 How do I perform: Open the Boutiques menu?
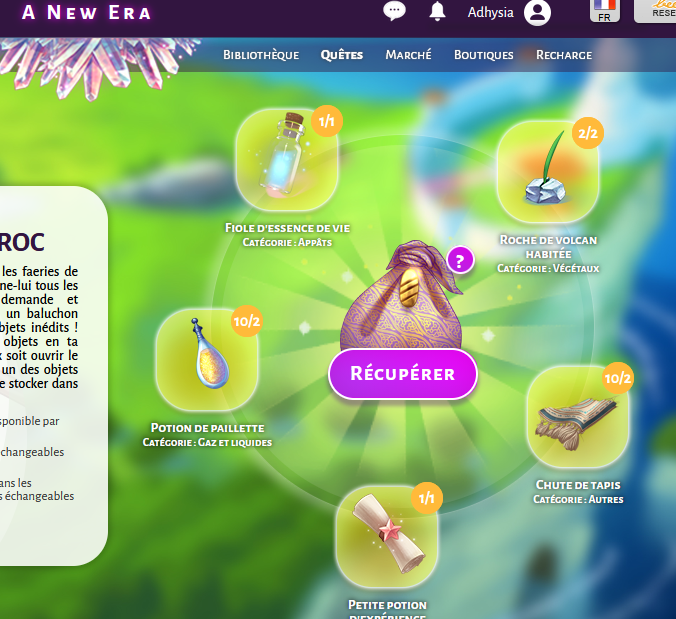click(x=483, y=55)
